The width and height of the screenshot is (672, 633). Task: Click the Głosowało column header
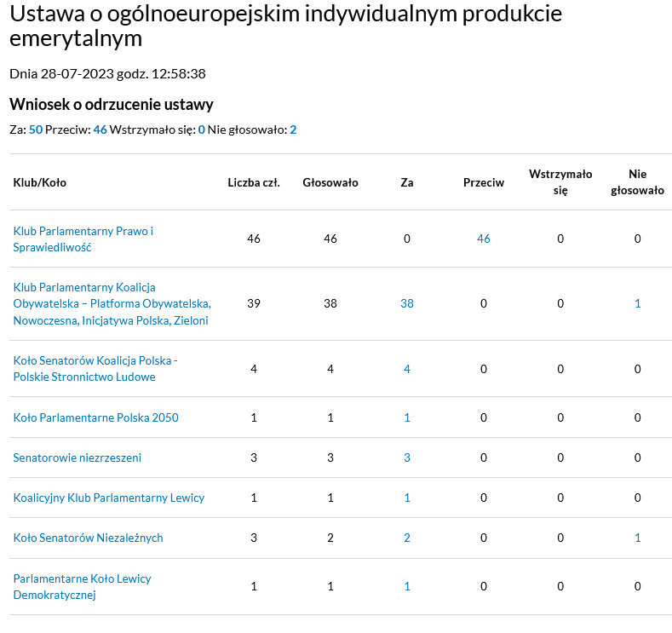coord(330,182)
